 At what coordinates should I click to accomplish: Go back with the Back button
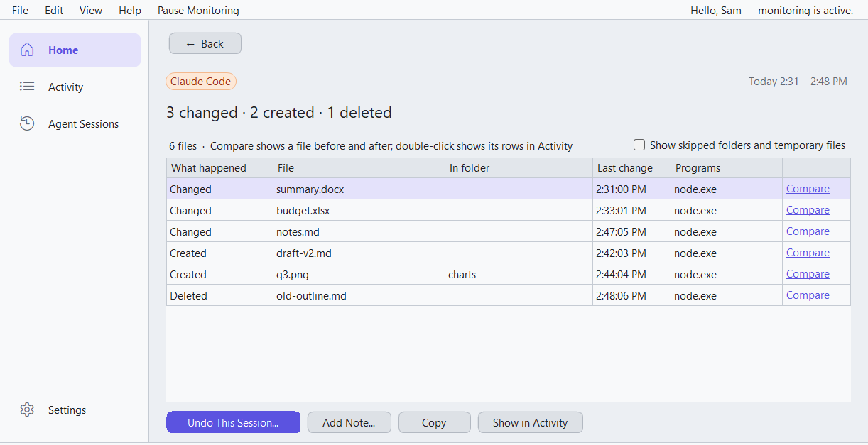pos(205,43)
